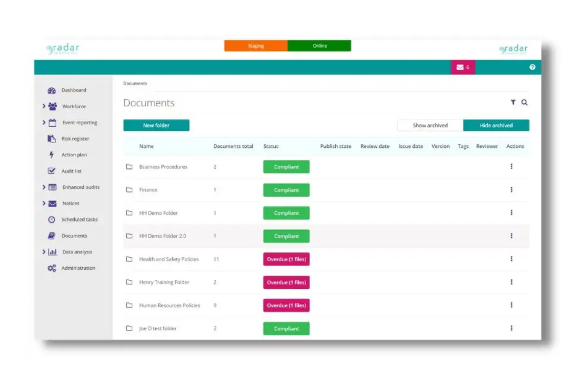Open the Dashboard icon in the sidebar
Image resolution: width=588 pixels, height=392 pixels.
point(52,90)
